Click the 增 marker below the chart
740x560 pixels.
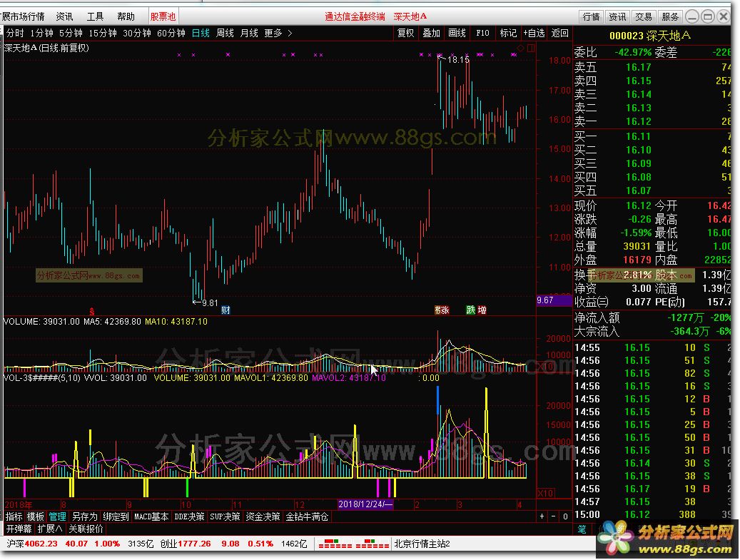point(482,310)
